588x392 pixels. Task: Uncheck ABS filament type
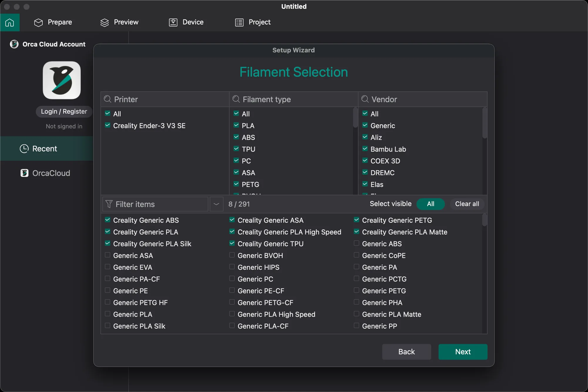[236, 137]
